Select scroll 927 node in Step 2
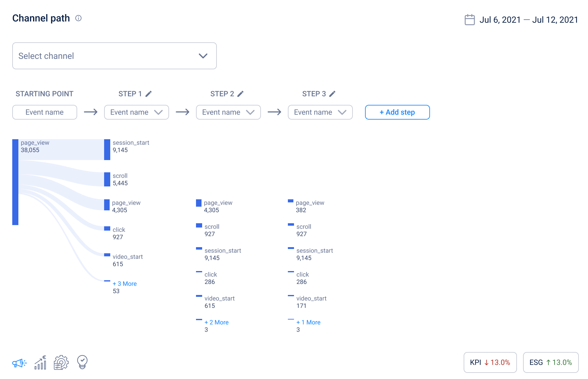Screen dimensions: 588x379 click(x=199, y=225)
